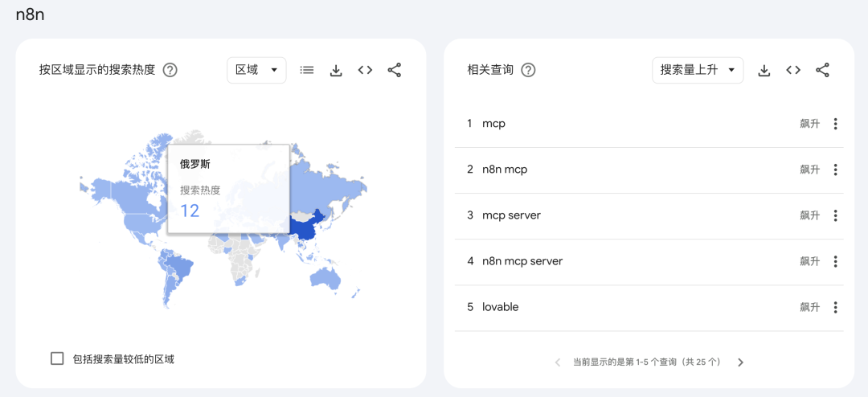The width and height of the screenshot is (868, 397).
Task: Download related queries data
Action: point(764,71)
